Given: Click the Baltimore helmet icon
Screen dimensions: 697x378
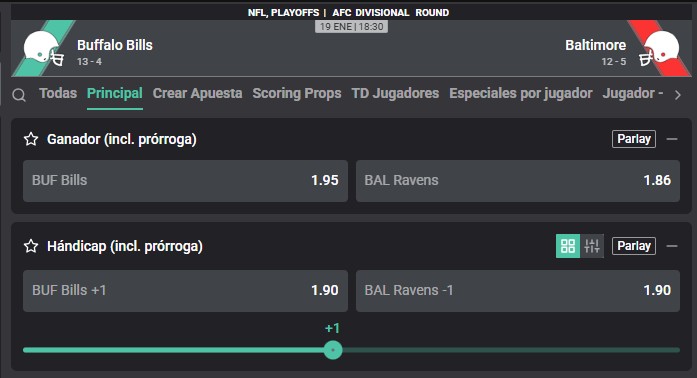Looking at the screenshot, I should (659, 49).
